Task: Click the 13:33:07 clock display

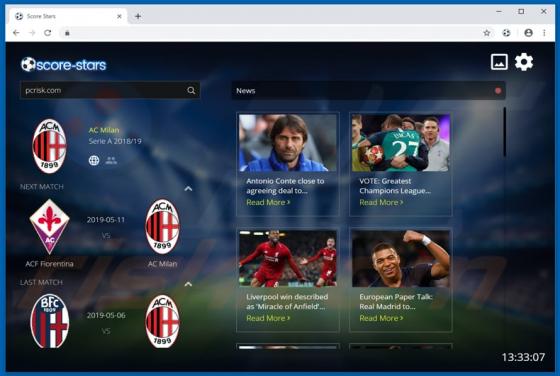Action: [x=523, y=357]
